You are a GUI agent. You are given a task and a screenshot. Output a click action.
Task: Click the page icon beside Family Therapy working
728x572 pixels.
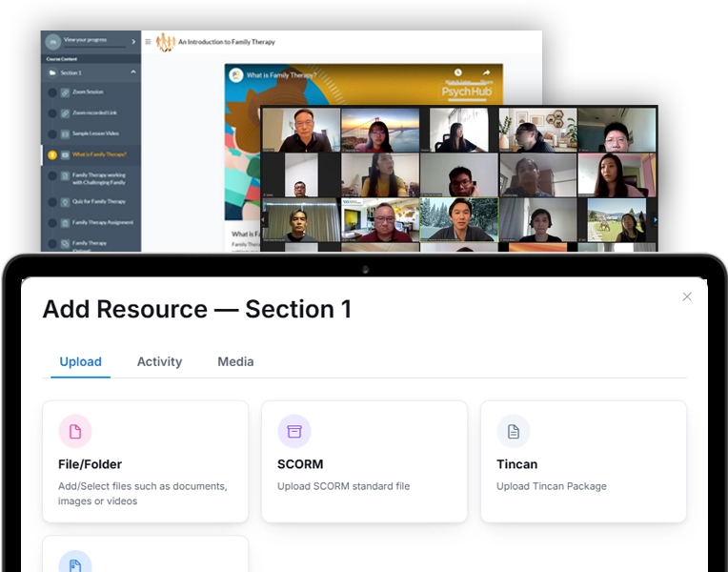(x=65, y=176)
